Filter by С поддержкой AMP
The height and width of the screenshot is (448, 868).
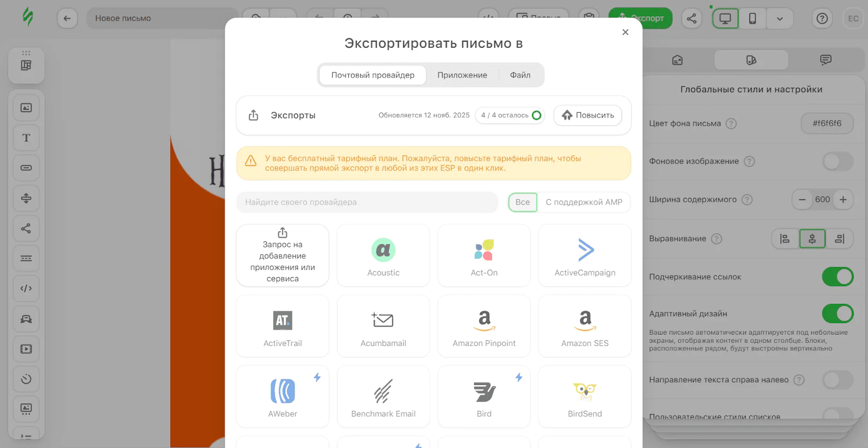(584, 202)
